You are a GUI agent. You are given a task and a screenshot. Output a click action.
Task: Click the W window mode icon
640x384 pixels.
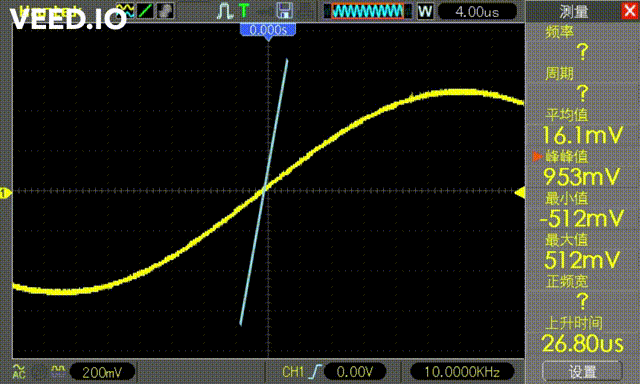(425, 11)
